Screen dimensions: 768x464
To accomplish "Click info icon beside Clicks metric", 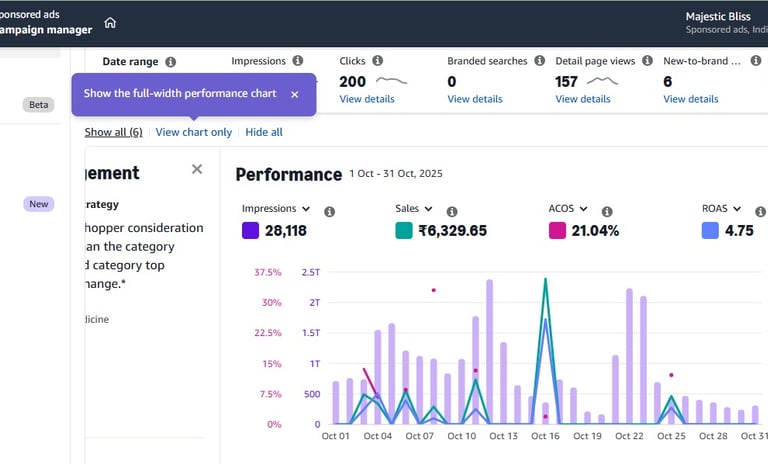I will click(x=377, y=60).
